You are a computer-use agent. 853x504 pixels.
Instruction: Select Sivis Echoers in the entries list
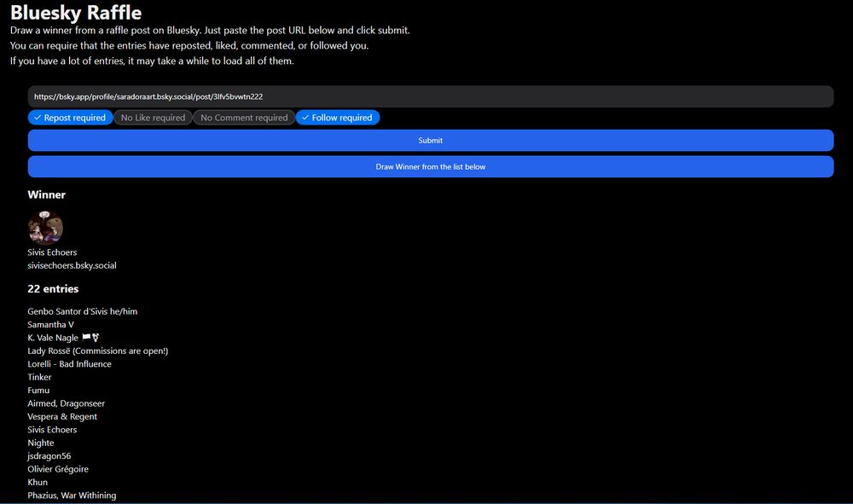point(52,430)
